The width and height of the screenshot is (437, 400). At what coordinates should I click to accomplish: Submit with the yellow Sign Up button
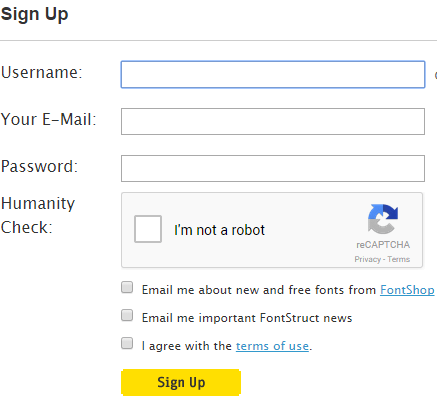181,382
